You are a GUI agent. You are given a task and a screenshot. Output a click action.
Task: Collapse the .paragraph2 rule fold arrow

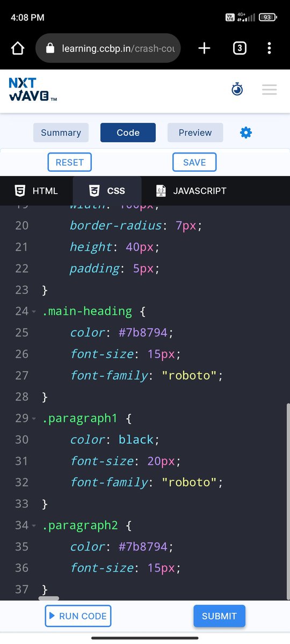pos(34,525)
